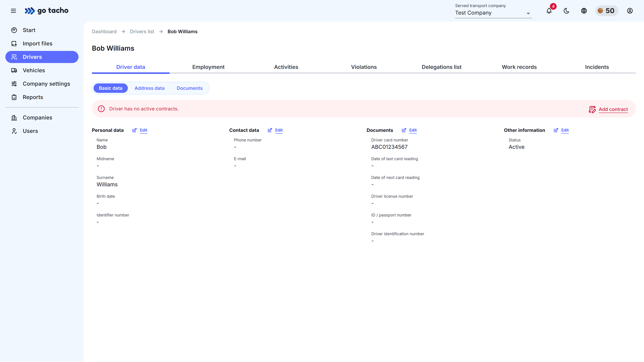This screenshot has width=644, height=362.
Task: Open the language globe icon
Action: pos(584,11)
